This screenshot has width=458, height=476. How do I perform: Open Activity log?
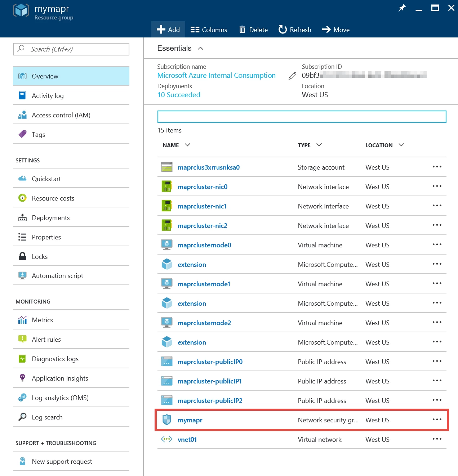coord(71,95)
